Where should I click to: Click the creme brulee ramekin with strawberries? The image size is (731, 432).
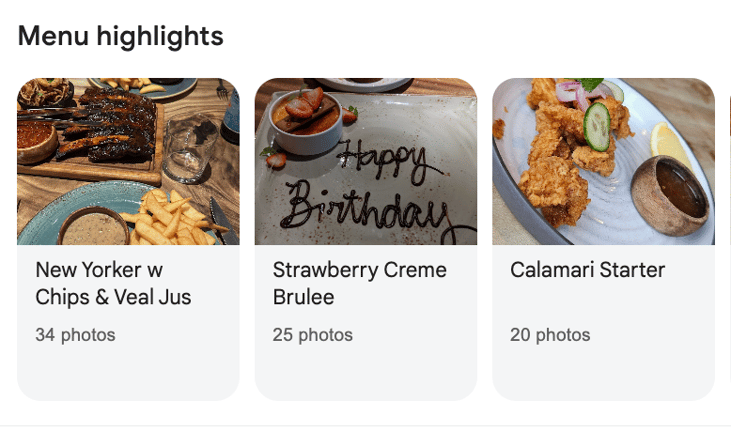pyautogui.click(x=306, y=120)
